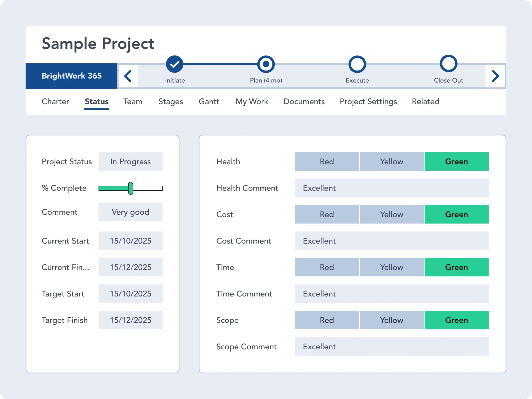This screenshot has width=532, height=399.
Task: Set Cost indicator to Yellow
Action: (x=391, y=214)
